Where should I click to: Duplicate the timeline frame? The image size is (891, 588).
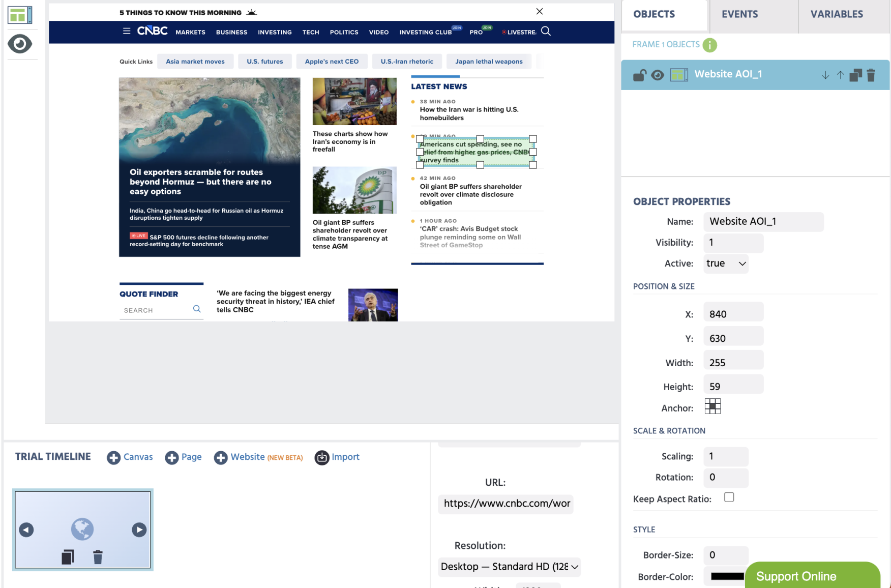click(68, 557)
